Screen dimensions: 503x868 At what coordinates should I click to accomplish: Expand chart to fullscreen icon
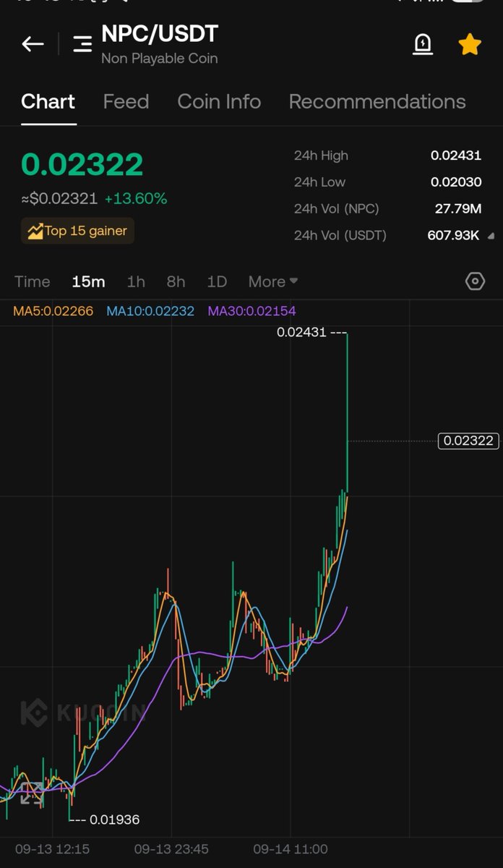click(x=31, y=793)
